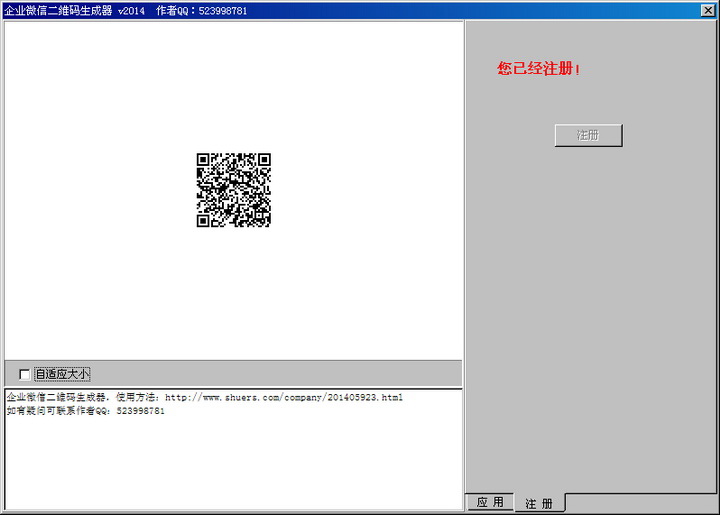The image size is (720, 515).
Task: Click the greyed-out 注册 button
Action: [x=589, y=135]
